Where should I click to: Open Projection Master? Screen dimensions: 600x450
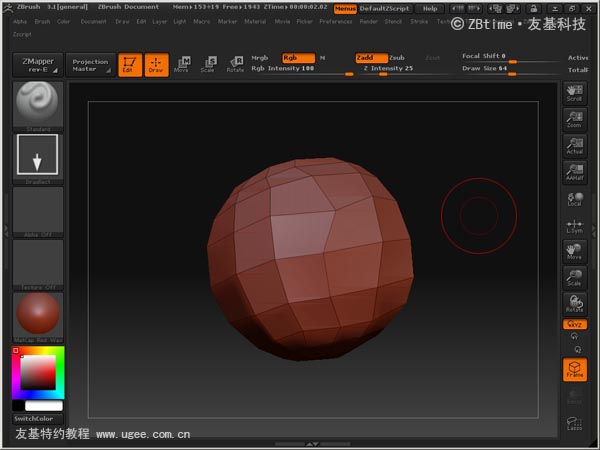91,65
